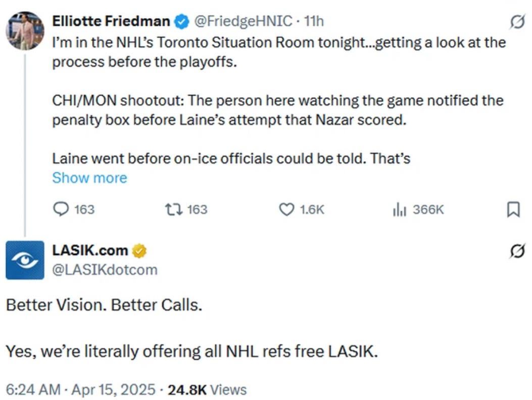Viewport: 532px width, 400px height.
Task: Expand the tweet via Show more
Action: coord(89,177)
